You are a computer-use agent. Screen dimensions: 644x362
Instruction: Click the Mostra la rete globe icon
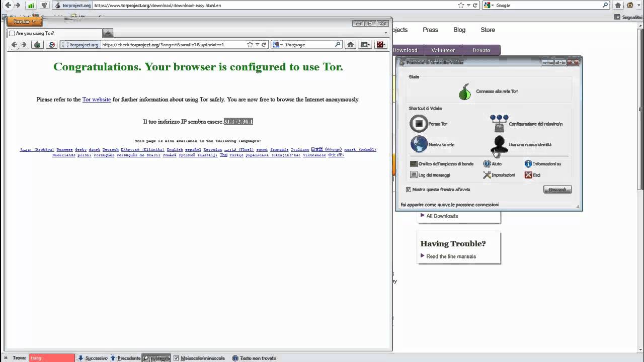(419, 144)
